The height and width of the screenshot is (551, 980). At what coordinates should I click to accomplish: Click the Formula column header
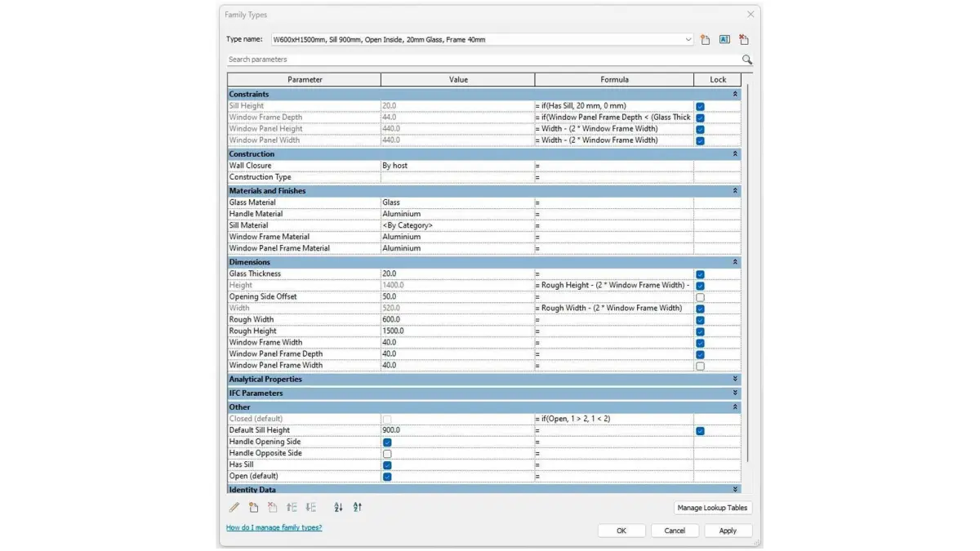coord(614,79)
